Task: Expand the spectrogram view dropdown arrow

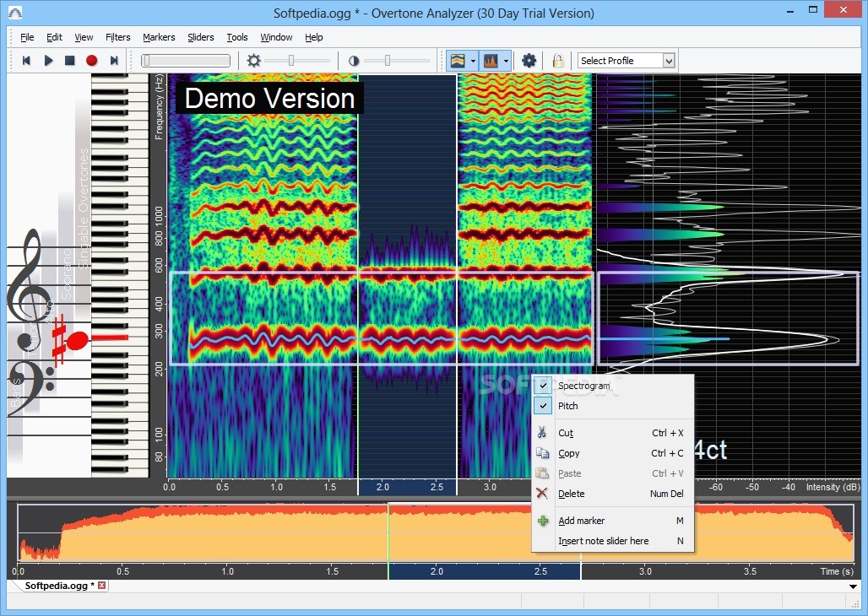Action: pyautogui.click(x=473, y=61)
